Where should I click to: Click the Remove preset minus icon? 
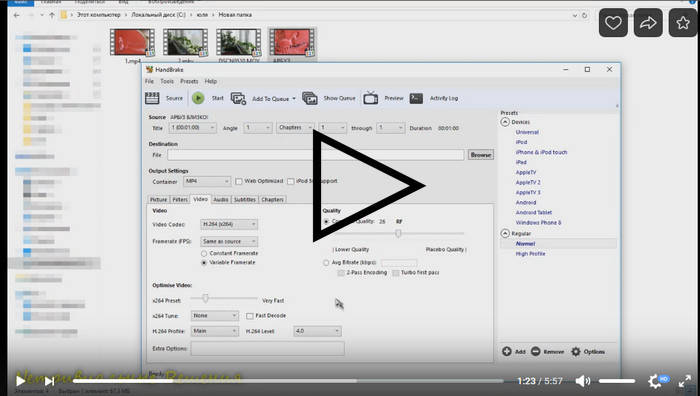[x=536, y=351]
